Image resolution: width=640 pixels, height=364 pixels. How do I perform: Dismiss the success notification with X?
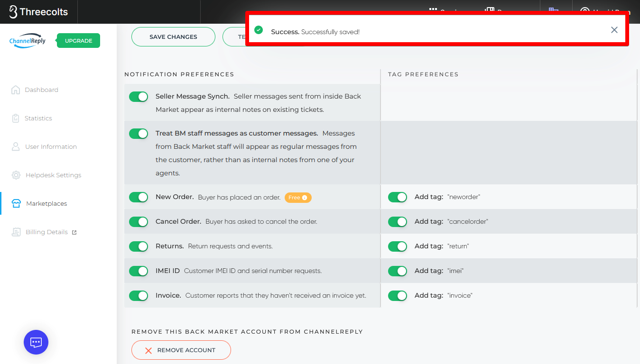coord(614,30)
